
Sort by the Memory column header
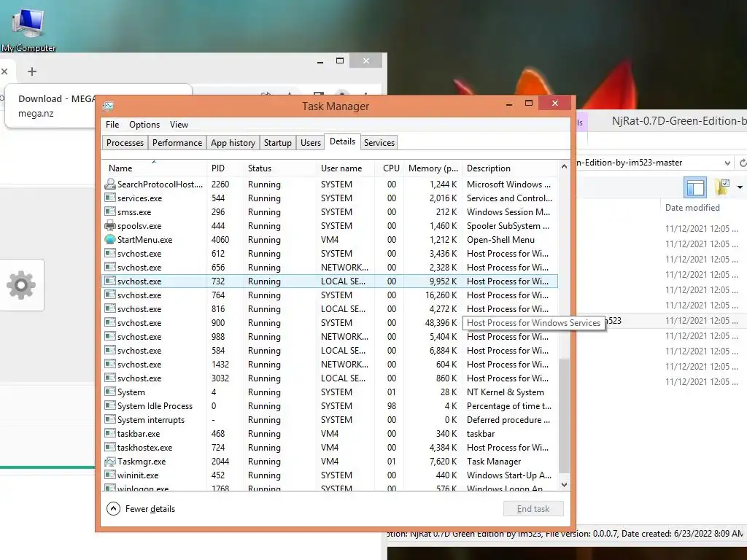tap(433, 168)
